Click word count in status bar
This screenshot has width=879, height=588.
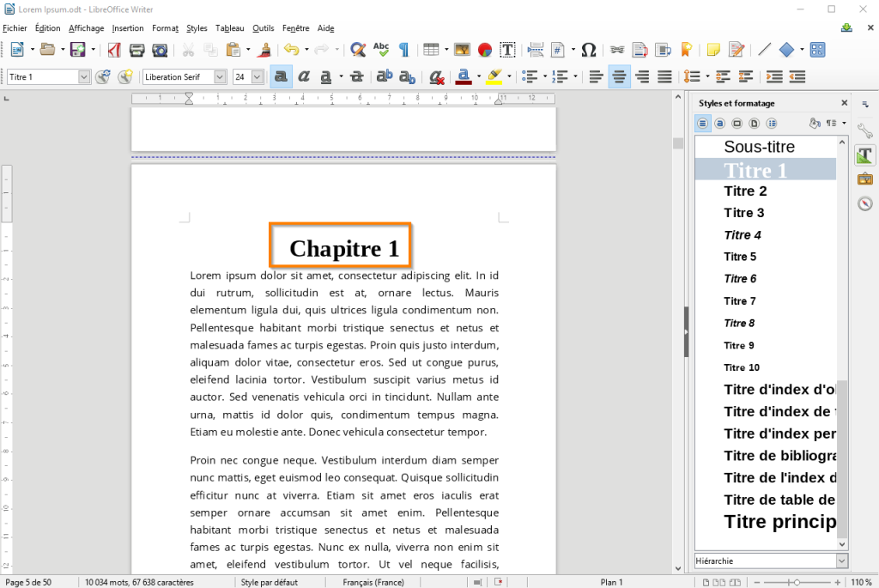pos(140,582)
